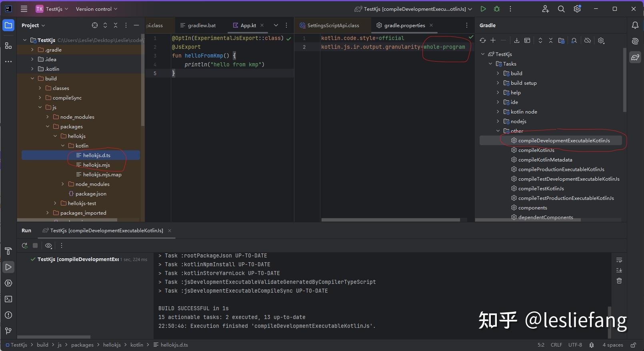Click gradle.properties editor horizontal scrollbar
The width and height of the screenshot is (644, 351).
pyautogui.click(x=391, y=220)
